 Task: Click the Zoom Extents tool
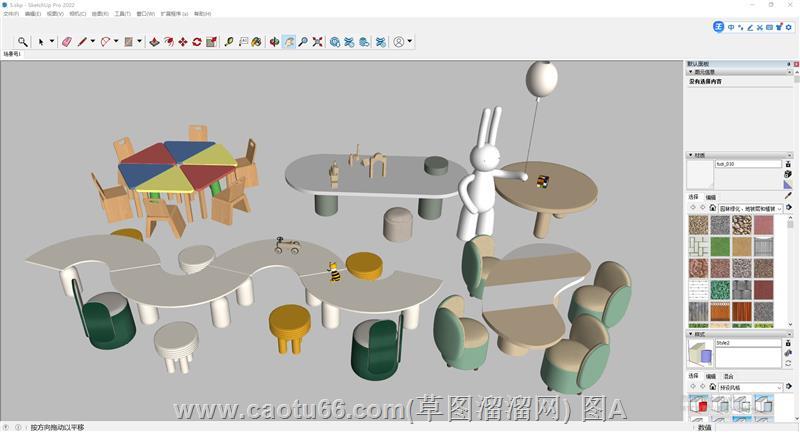click(x=317, y=42)
